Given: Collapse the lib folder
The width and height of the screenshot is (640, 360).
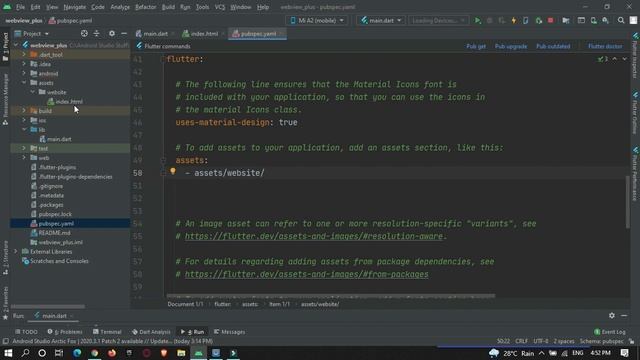Looking at the screenshot, I should pos(24,129).
